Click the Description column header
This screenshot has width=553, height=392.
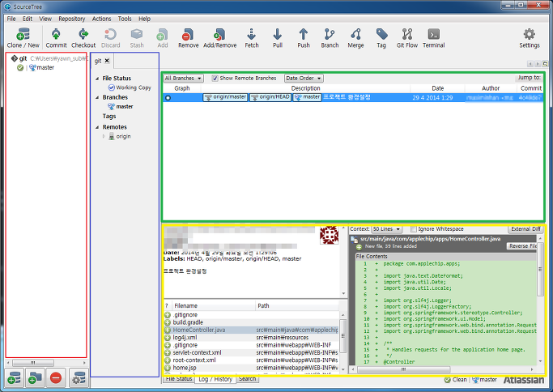click(x=305, y=88)
